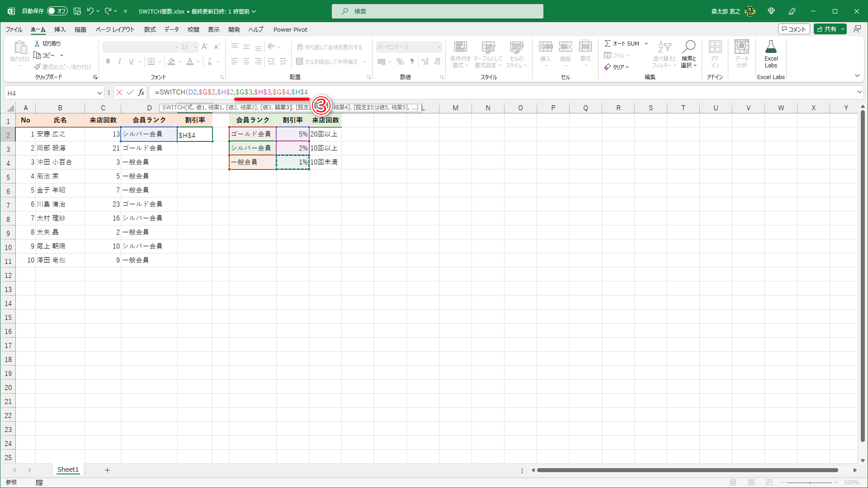Click the Undo arrow icon

pos(90,11)
